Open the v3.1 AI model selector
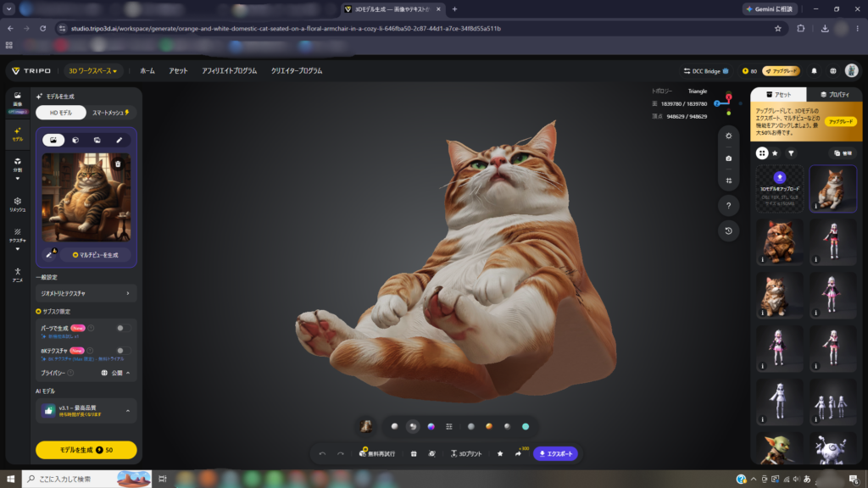 [86, 411]
